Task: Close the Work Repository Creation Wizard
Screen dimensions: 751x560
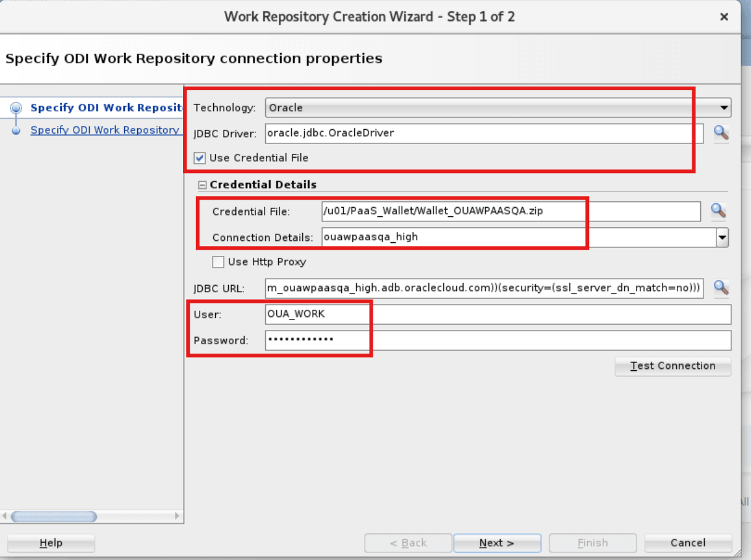Action: pyautogui.click(x=724, y=17)
